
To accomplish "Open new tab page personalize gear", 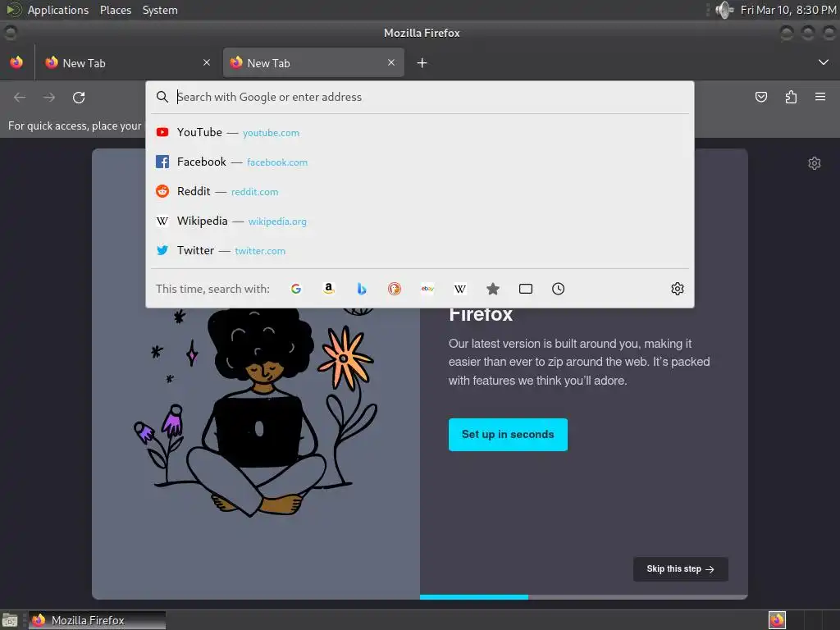I will pos(815,163).
